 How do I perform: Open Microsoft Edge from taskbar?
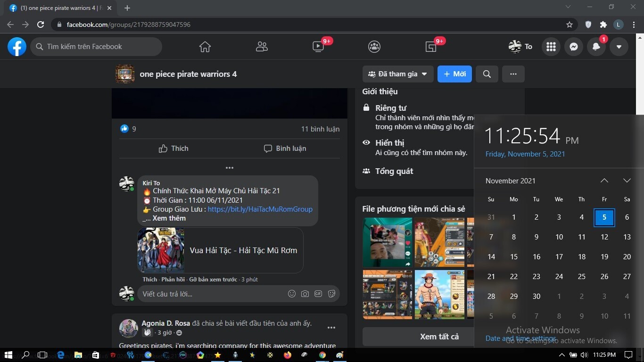pyautogui.click(x=60, y=355)
